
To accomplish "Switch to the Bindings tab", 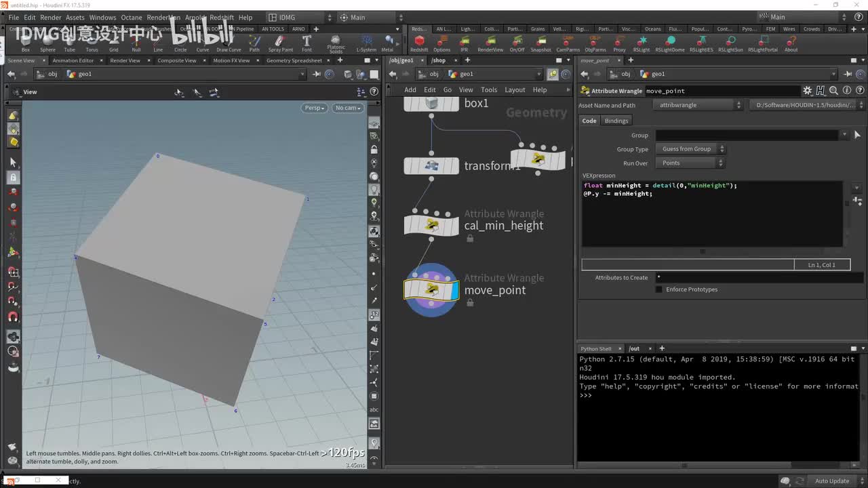I will coord(616,121).
